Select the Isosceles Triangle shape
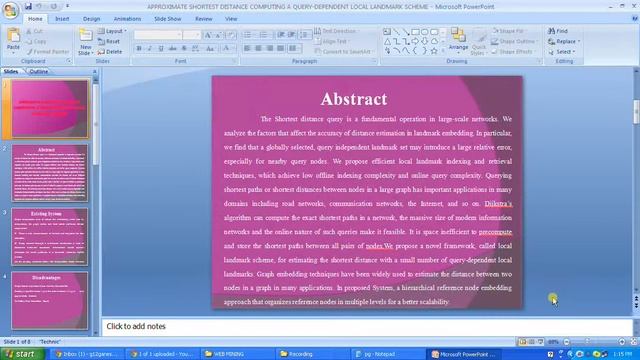 point(387,41)
